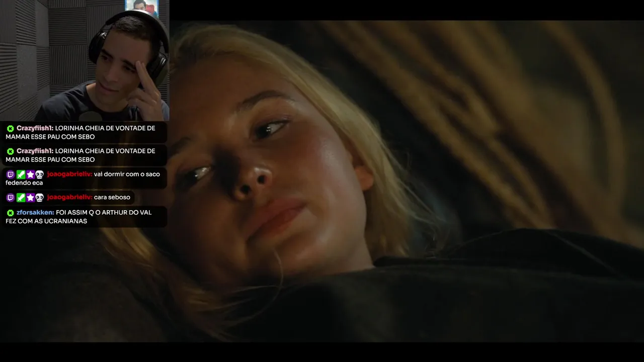Click the message text "FOI ASSIM Q O ARTHUR DO VAL"
Screen dimensions: 644x362
pyautogui.click(x=104, y=213)
